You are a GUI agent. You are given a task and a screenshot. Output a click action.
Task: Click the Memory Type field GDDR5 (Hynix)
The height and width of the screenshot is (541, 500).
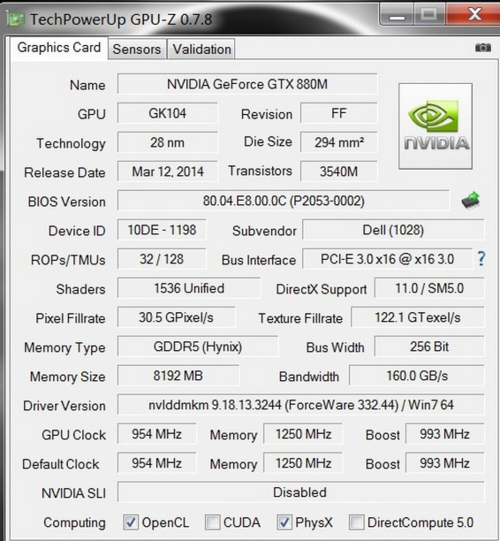point(197,346)
